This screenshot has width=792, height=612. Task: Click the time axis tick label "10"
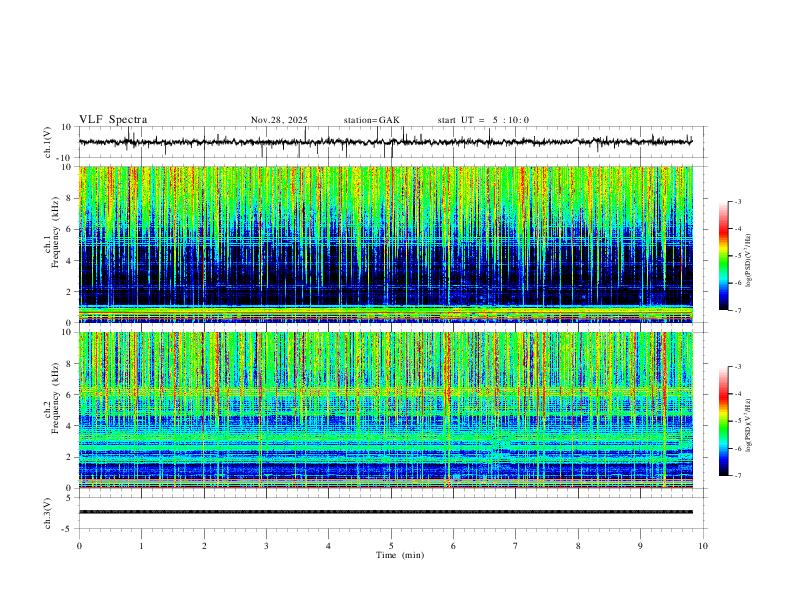pos(703,546)
